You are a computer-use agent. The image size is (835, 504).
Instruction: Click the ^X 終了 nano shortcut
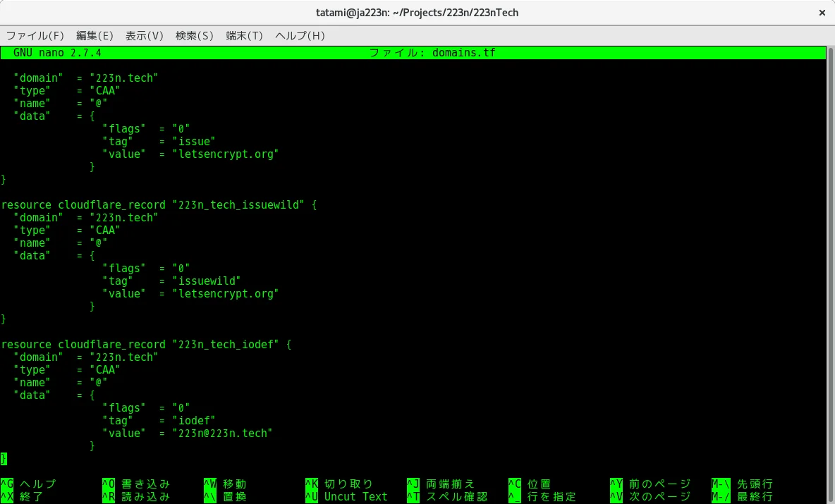[23, 496]
